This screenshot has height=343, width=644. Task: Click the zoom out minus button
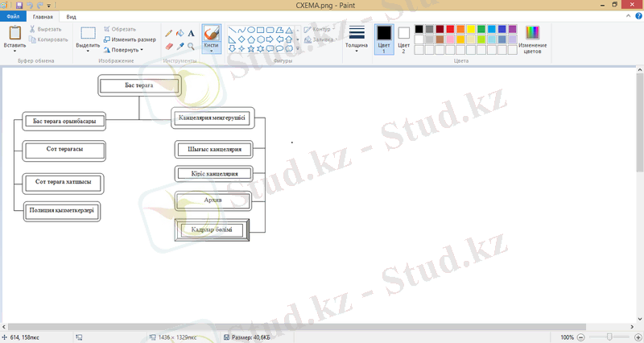[x=580, y=337]
